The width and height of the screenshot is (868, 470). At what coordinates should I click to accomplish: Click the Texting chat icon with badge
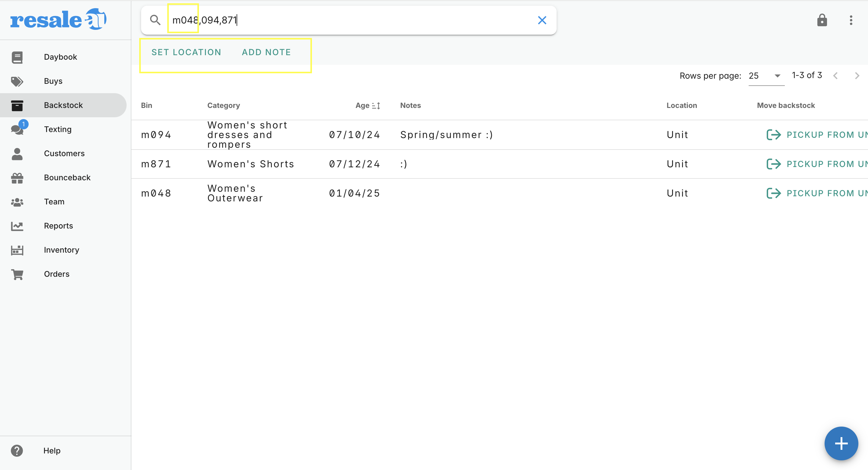point(17,129)
